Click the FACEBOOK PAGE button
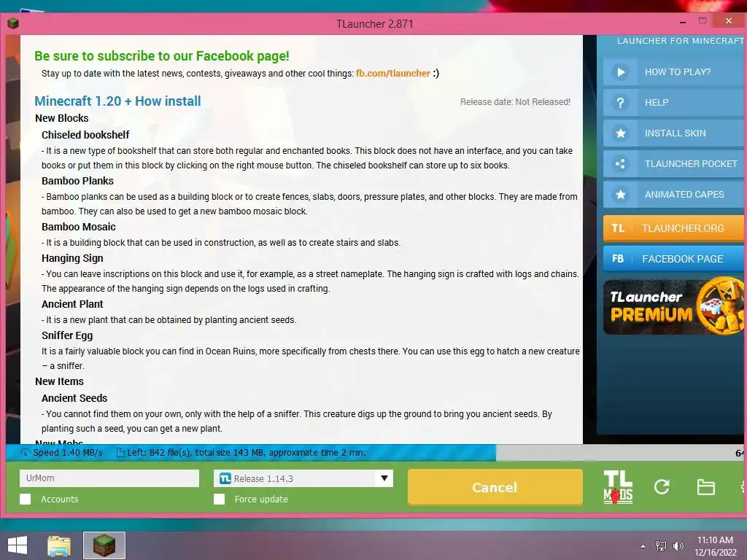The width and height of the screenshot is (747, 560). pyautogui.click(x=675, y=259)
